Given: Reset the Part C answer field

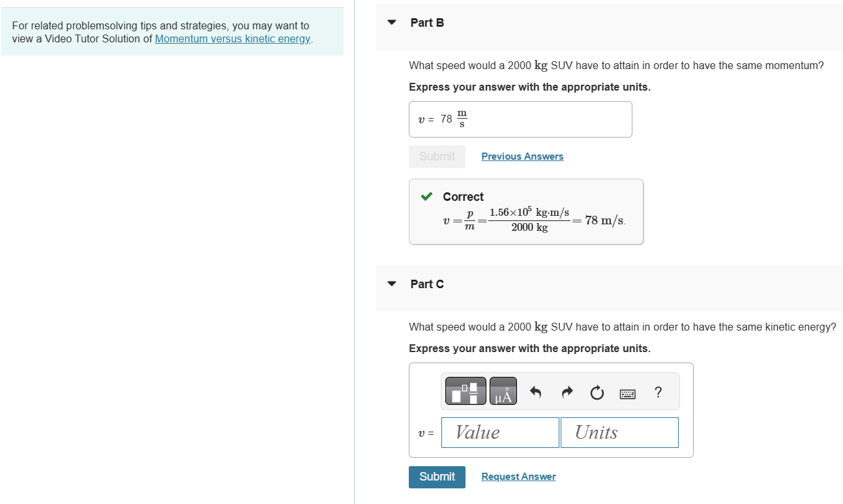Looking at the screenshot, I should pyautogui.click(x=597, y=391).
